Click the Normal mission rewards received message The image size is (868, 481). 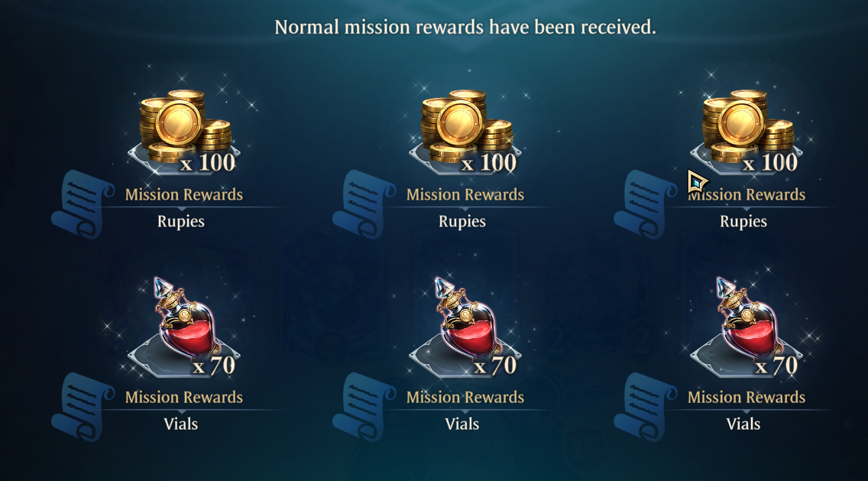465,28
